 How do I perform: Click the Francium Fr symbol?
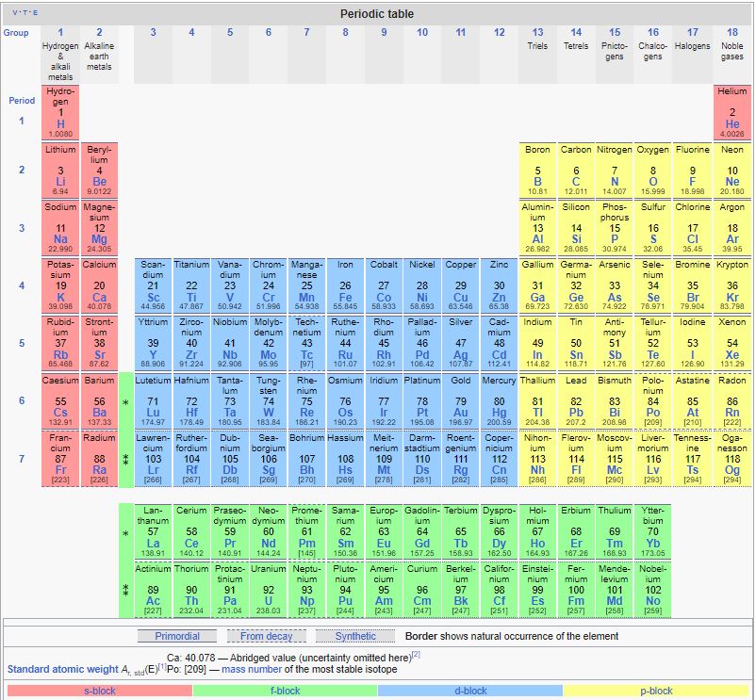[x=60, y=470]
